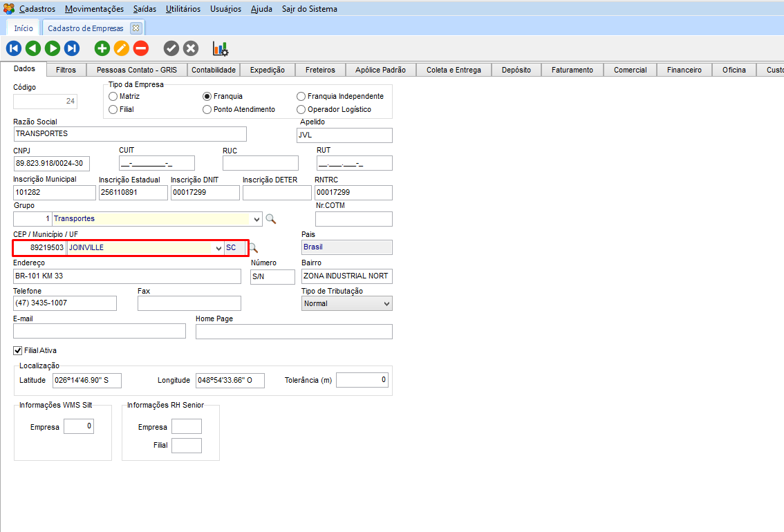Go to first record navigation button

pos(14,48)
